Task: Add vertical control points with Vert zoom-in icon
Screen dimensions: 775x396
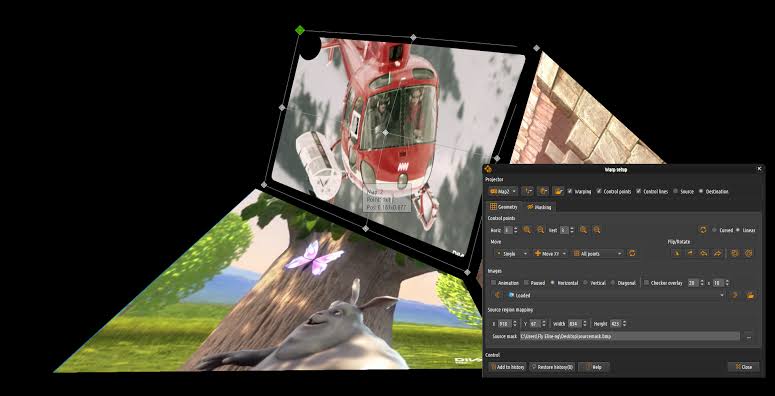Action: click(584, 230)
